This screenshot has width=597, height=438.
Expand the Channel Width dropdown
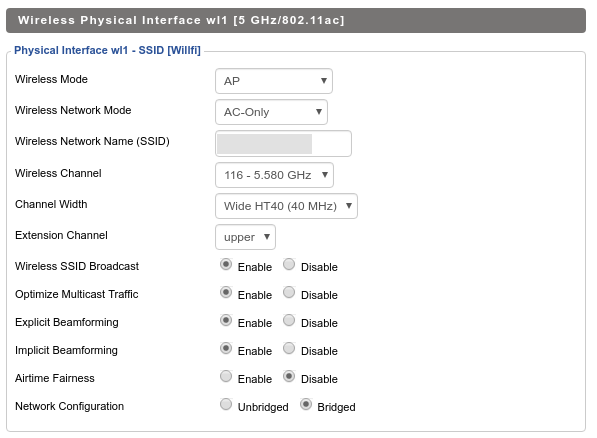coord(286,206)
